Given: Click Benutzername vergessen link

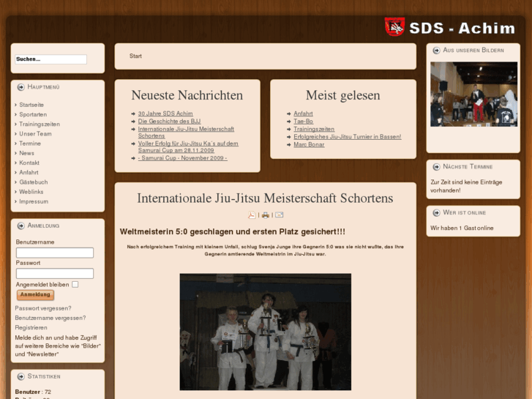Looking at the screenshot, I should pos(50,318).
